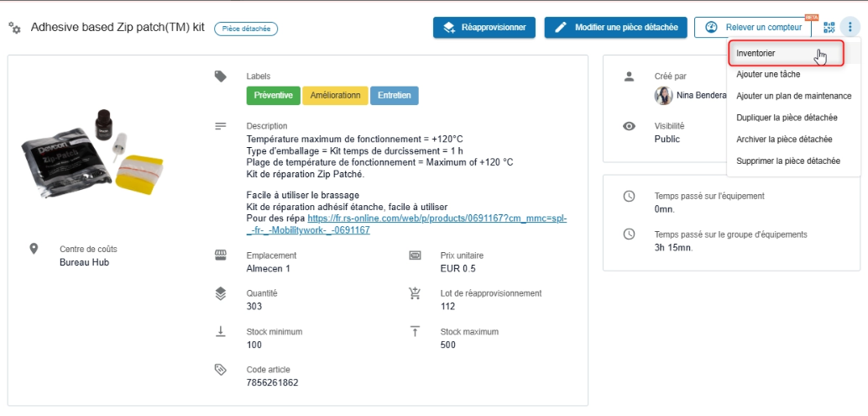Click the gears icon beside the part title
Screen dimensions: 868x416
15,28
